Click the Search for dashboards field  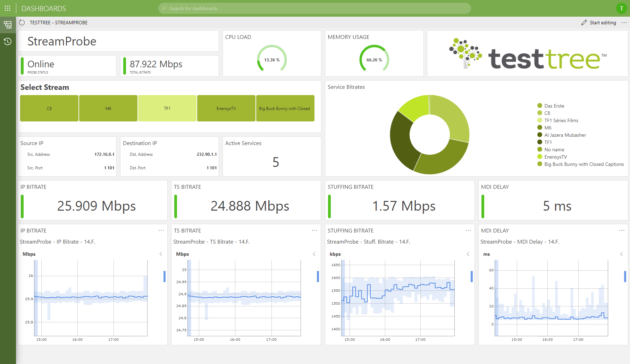click(314, 8)
